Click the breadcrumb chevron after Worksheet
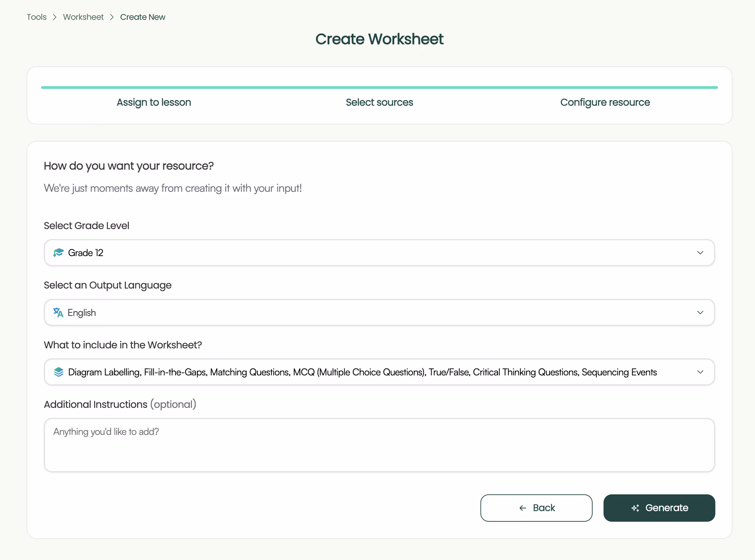This screenshot has width=755, height=560. 112,17
